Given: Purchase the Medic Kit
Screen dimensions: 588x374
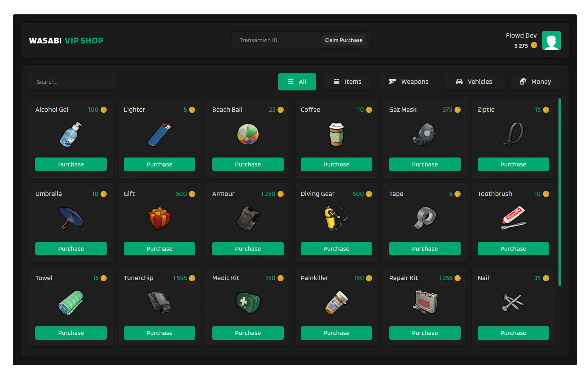Looking at the screenshot, I should pyautogui.click(x=248, y=332).
